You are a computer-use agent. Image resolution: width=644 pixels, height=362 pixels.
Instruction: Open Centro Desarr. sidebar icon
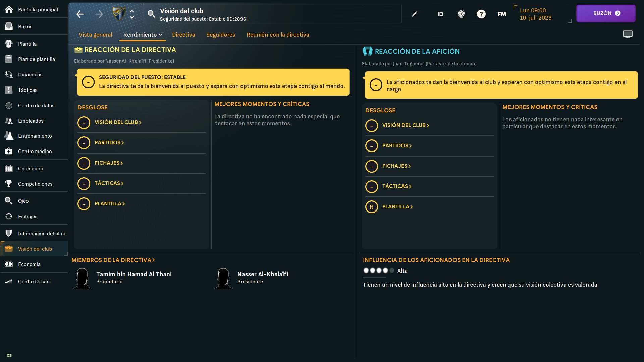click(9, 281)
